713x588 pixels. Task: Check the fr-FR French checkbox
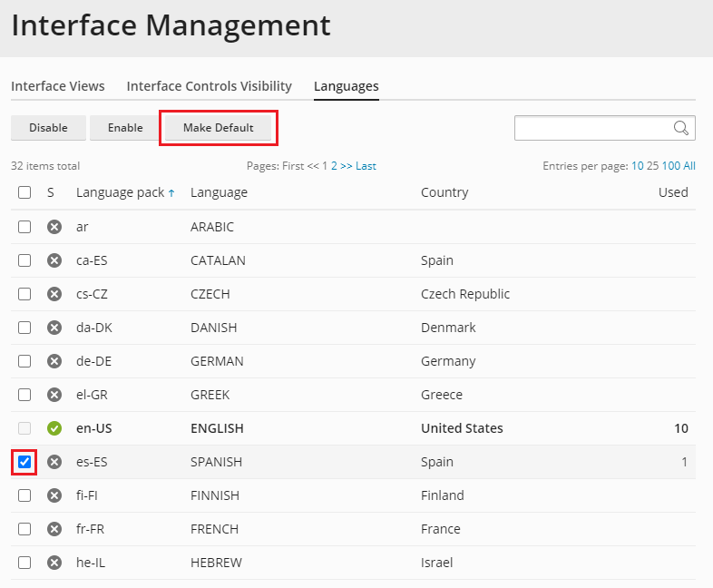coord(24,529)
